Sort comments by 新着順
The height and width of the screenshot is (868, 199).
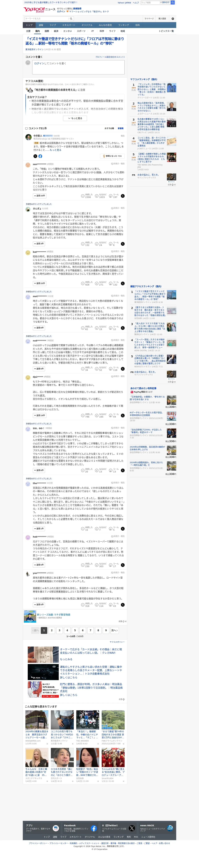tap(121, 128)
